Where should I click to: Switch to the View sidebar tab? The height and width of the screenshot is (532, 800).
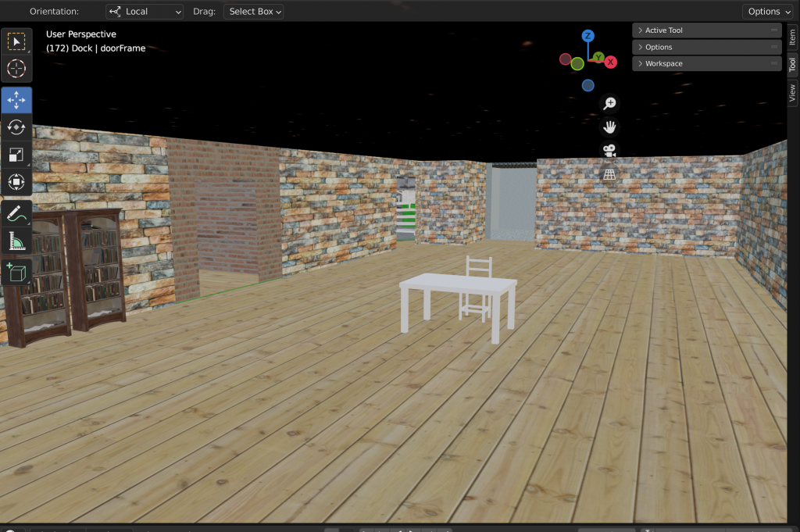(792, 93)
